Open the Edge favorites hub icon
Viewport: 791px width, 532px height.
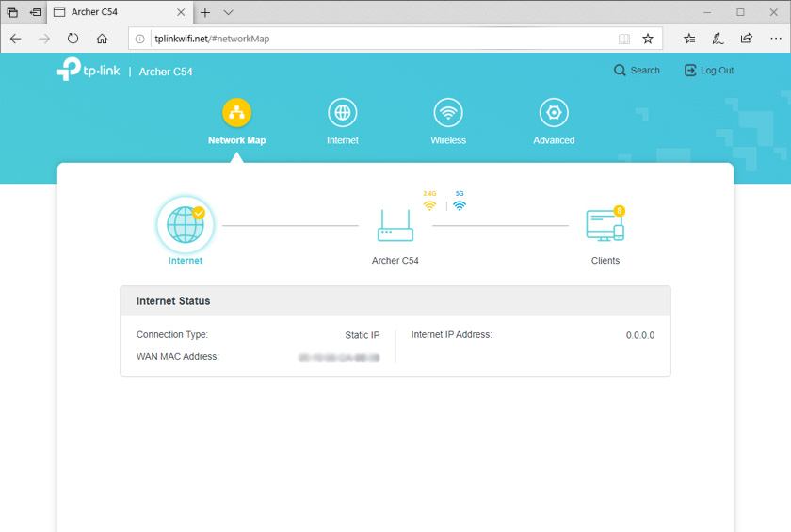[x=689, y=39]
